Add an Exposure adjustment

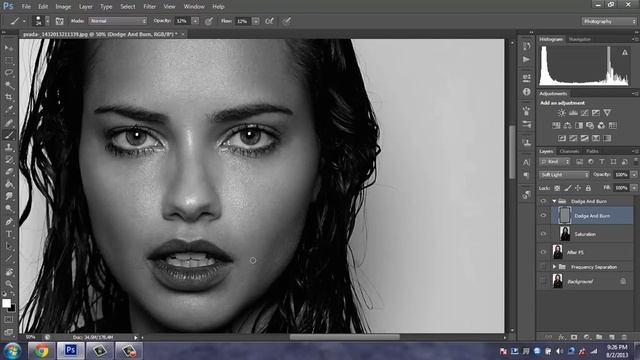(596, 113)
